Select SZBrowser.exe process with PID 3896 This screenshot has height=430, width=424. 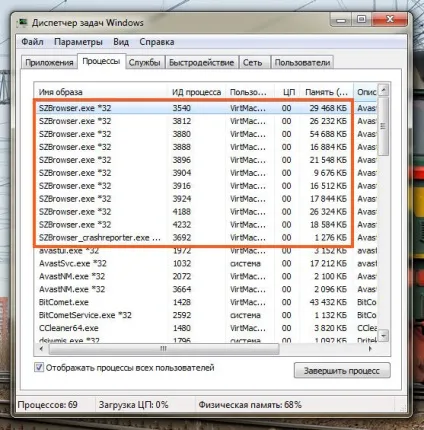(x=206, y=160)
